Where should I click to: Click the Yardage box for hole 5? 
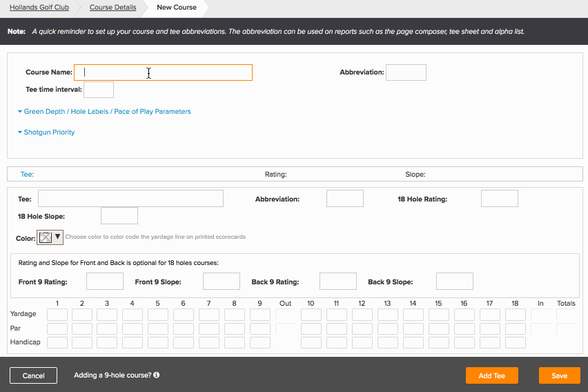pos(158,314)
